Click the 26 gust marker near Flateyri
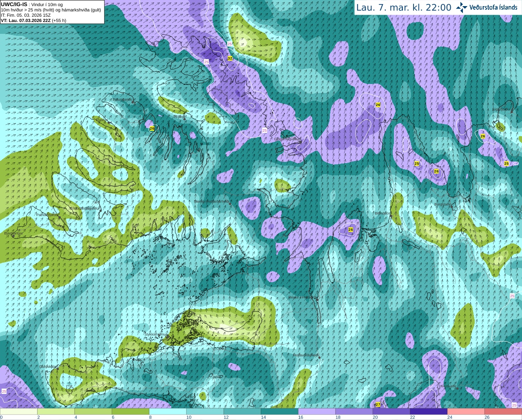The width and height of the screenshot is (522, 420). (152, 128)
